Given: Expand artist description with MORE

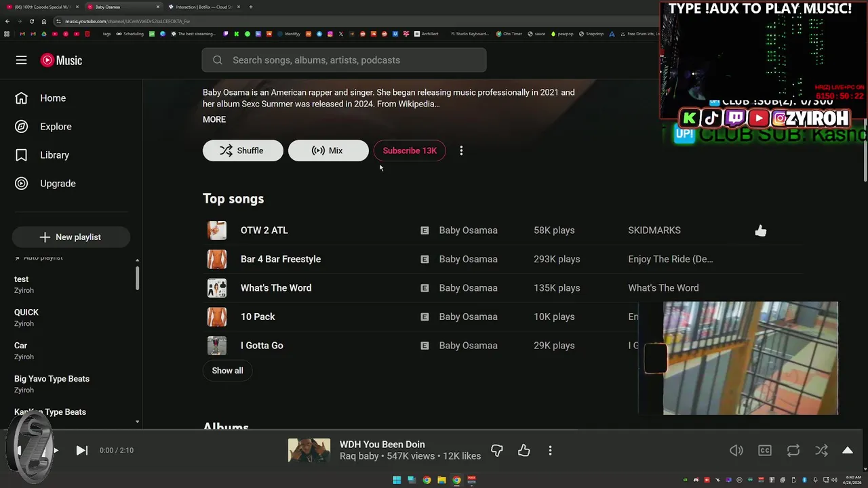Looking at the screenshot, I should pos(214,119).
